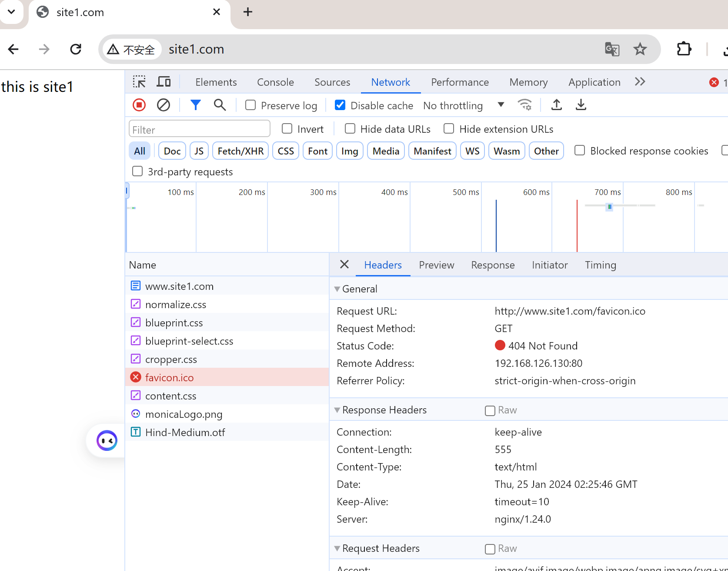Select the monicaLogo.png request
The image size is (728, 571).
184,414
